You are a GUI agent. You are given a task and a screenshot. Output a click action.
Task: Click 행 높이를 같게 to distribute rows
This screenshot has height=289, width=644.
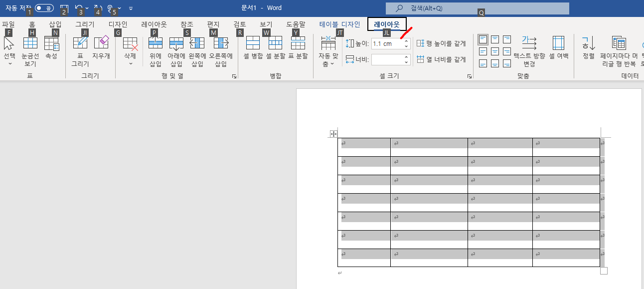pyautogui.click(x=440, y=43)
